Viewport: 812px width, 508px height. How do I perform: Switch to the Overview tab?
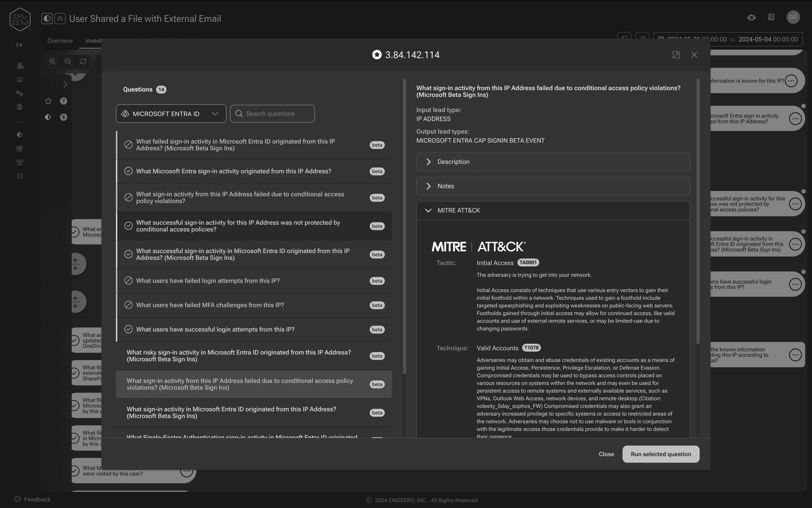pyautogui.click(x=60, y=41)
